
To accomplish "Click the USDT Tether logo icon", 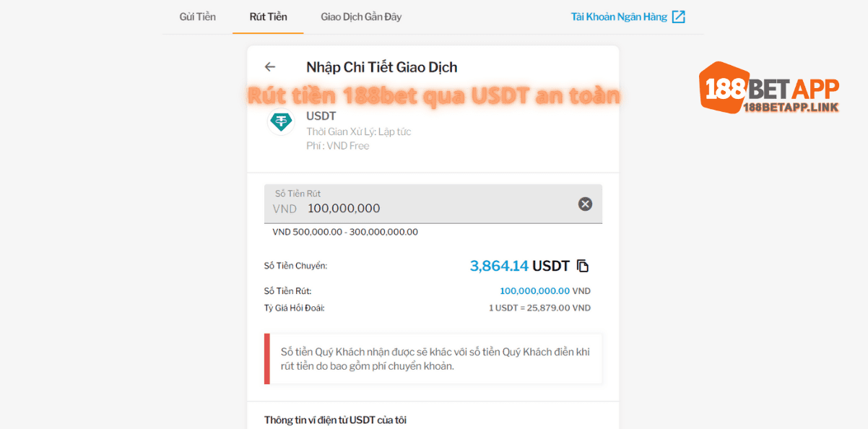I will (280, 122).
